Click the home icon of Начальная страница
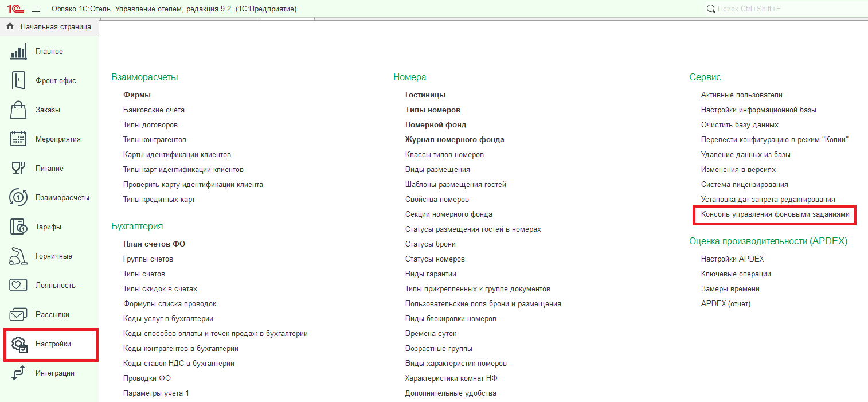 coord(10,26)
